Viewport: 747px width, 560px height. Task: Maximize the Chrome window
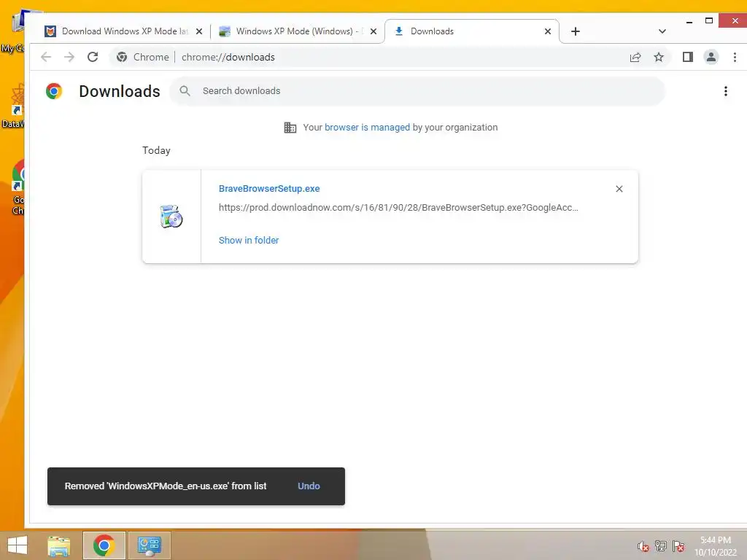(709, 21)
